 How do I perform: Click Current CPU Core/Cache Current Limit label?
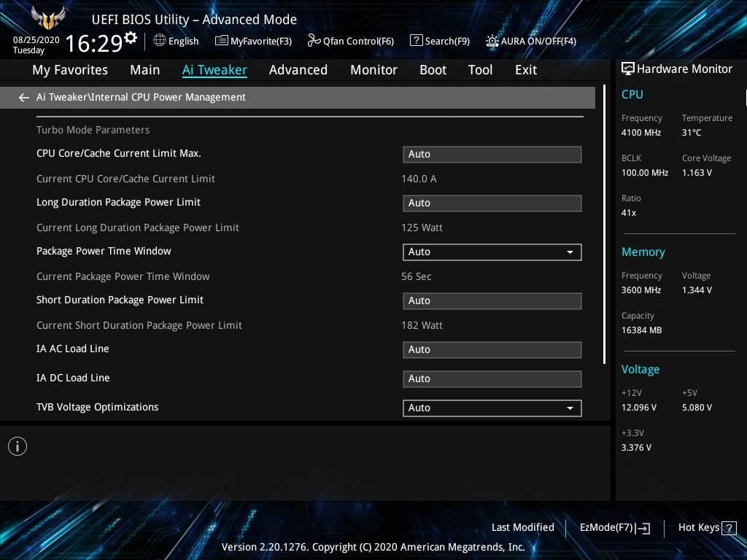coord(125,179)
